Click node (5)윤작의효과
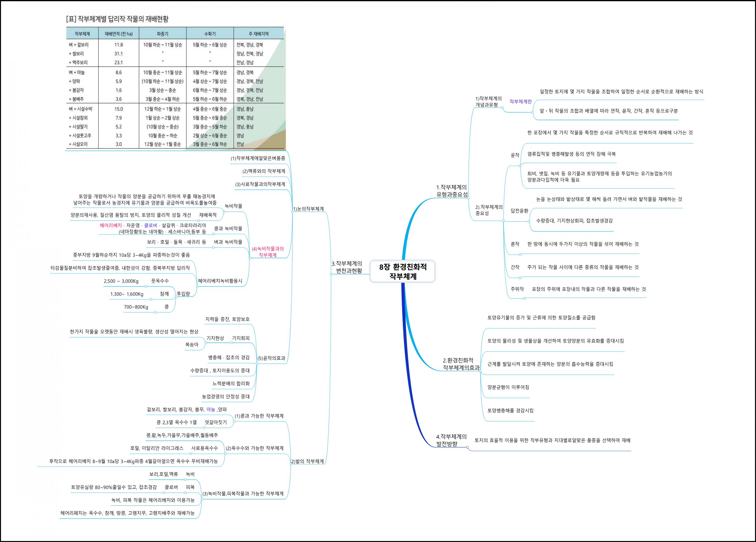 [271, 358]
